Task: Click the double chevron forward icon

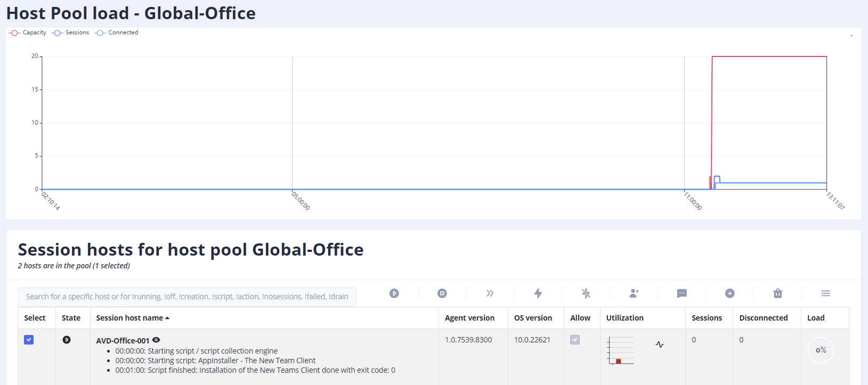Action: (x=490, y=293)
